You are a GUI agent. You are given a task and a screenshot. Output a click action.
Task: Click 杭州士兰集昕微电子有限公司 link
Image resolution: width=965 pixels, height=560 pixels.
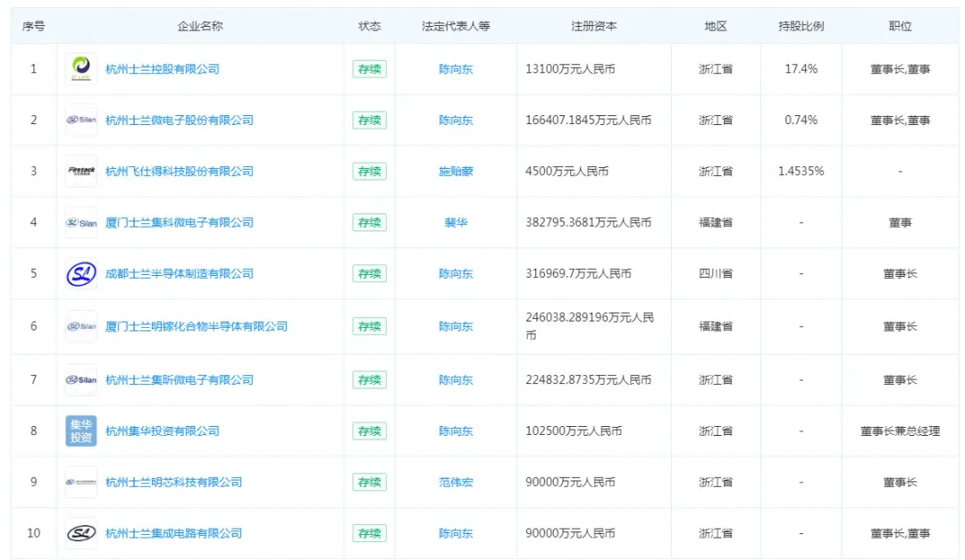click(179, 380)
